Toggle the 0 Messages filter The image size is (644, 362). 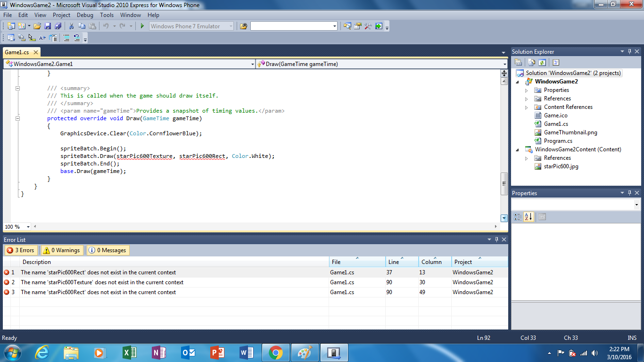tap(107, 250)
